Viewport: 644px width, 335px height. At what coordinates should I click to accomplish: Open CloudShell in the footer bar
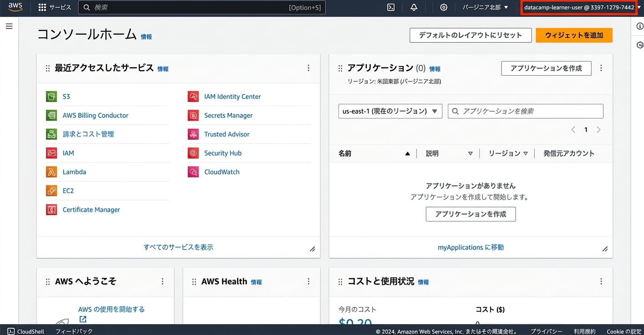point(26,331)
